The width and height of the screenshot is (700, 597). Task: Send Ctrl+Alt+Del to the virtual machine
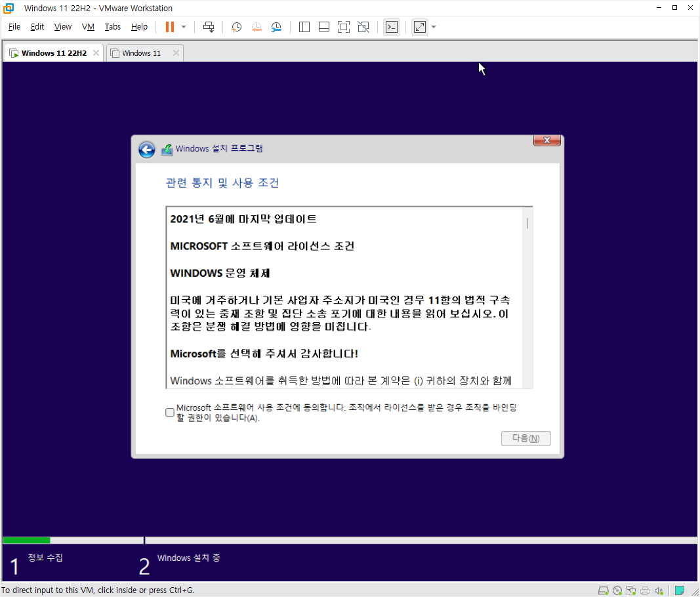coord(209,27)
